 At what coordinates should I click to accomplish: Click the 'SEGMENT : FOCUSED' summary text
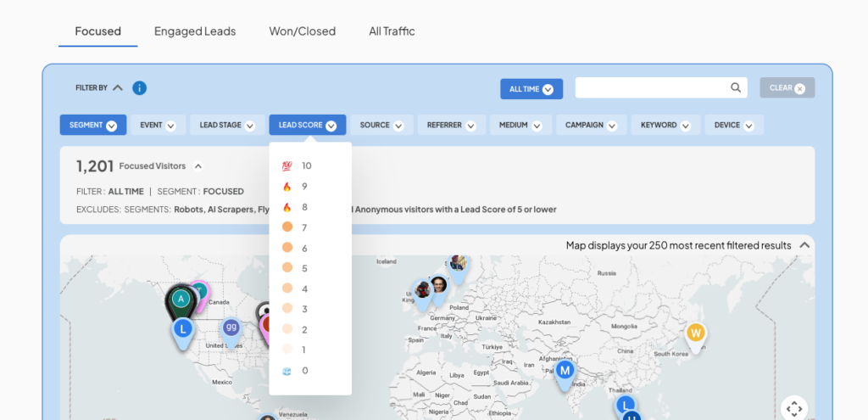[200, 192]
